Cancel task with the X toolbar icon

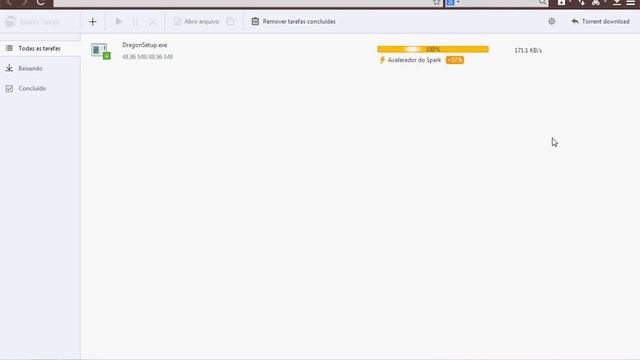pyautogui.click(x=153, y=22)
